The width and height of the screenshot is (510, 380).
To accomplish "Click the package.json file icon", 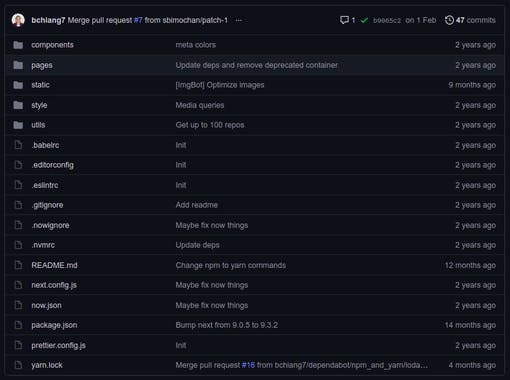I will coord(18,325).
